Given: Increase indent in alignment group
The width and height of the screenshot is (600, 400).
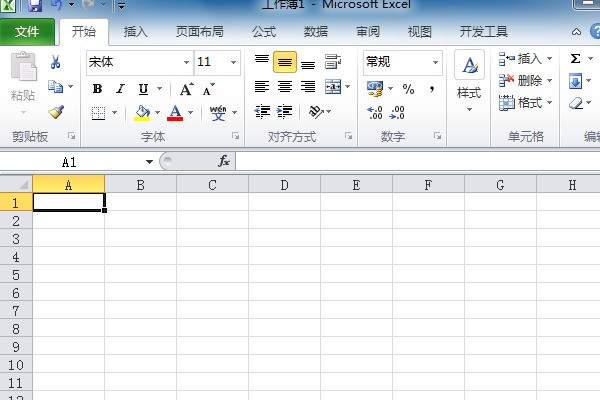Looking at the screenshot, I should pyautogui.click(x=285, y=111).
